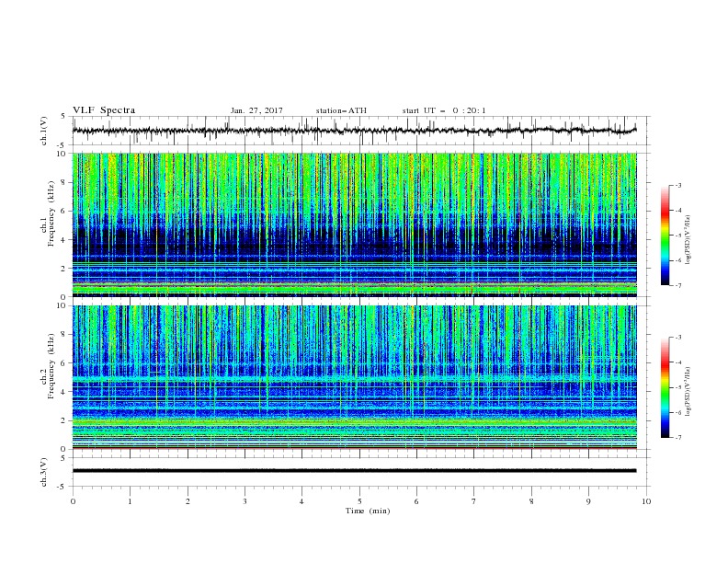This screenshot has height=563, width=728.
Task: Click the Time (min) axis label
Action: click(x=368, y=511)
